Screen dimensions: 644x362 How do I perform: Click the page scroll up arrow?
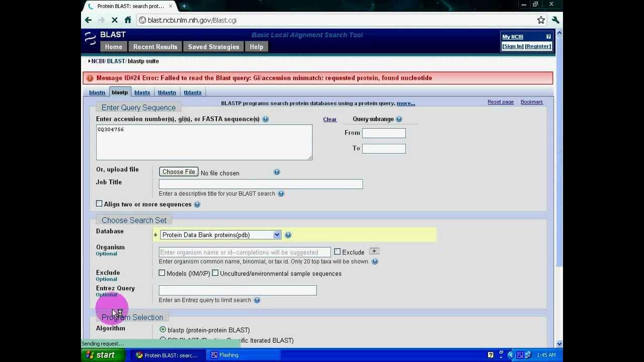click(559, 33)
